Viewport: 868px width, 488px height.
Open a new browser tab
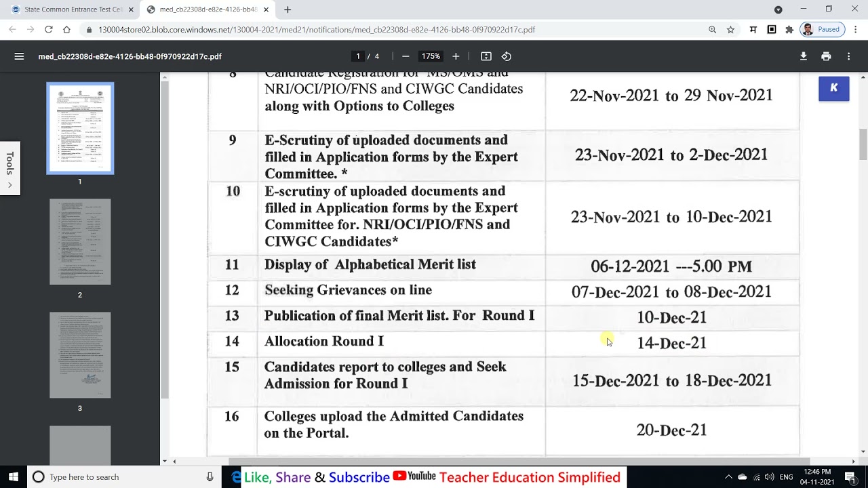(288, 9)
